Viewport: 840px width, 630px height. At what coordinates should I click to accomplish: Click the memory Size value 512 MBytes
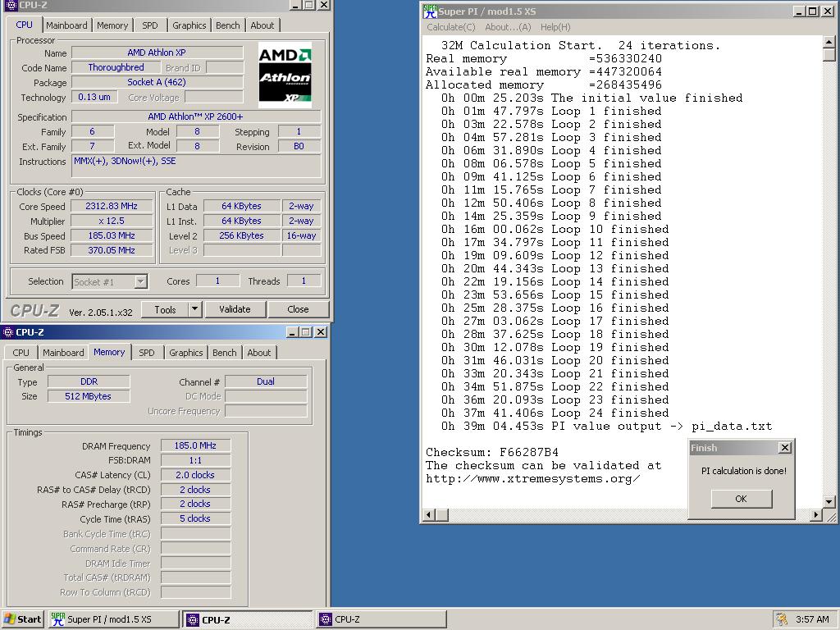(89, 396)
